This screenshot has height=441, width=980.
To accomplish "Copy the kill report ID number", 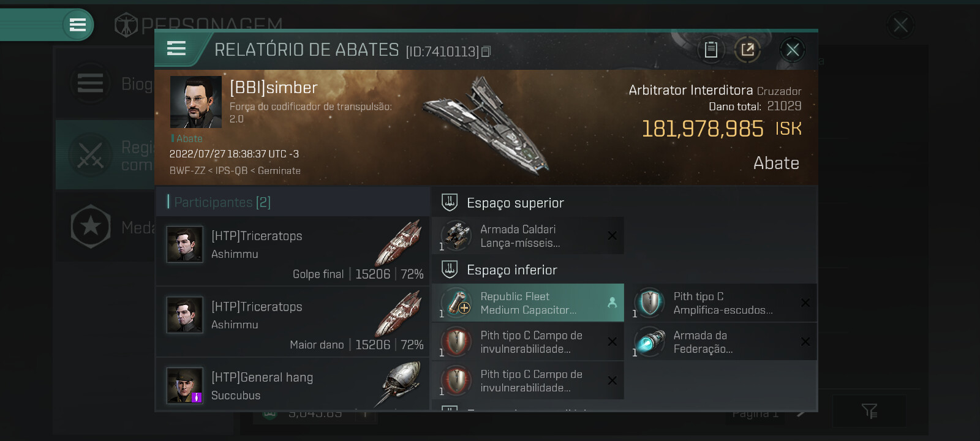I will point(486,51).
